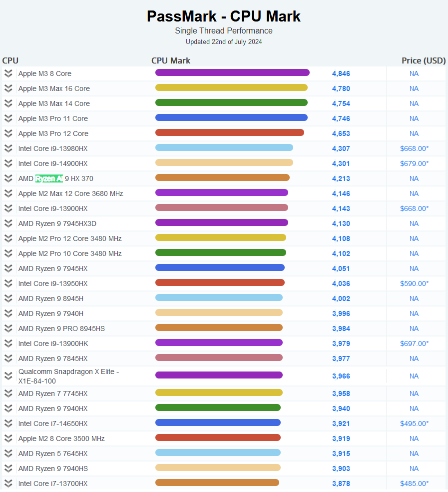The image size is (448, 492).
Task: Click the $668.00 price for i9-13980HX
Action: (414, 148)
